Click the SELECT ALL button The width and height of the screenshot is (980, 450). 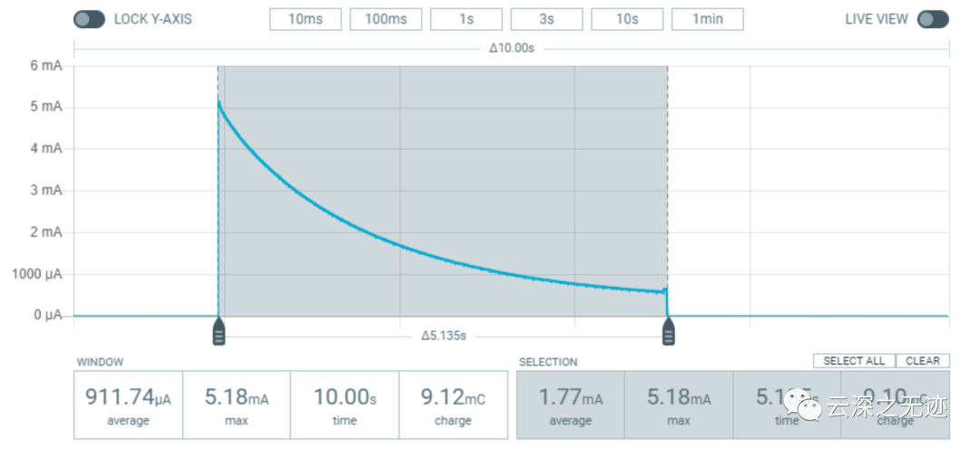(x=854, y=361)
